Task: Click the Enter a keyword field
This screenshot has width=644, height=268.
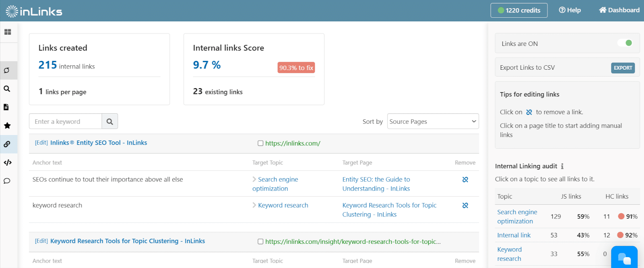Action: (x=65, y=121)
